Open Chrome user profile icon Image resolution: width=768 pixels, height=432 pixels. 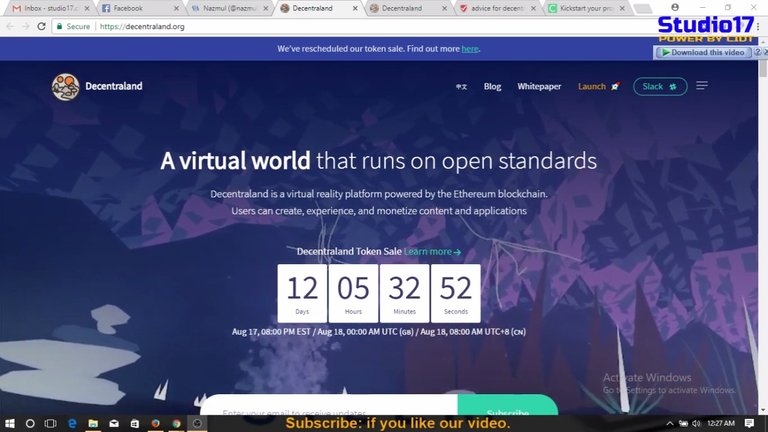[675, 7]
